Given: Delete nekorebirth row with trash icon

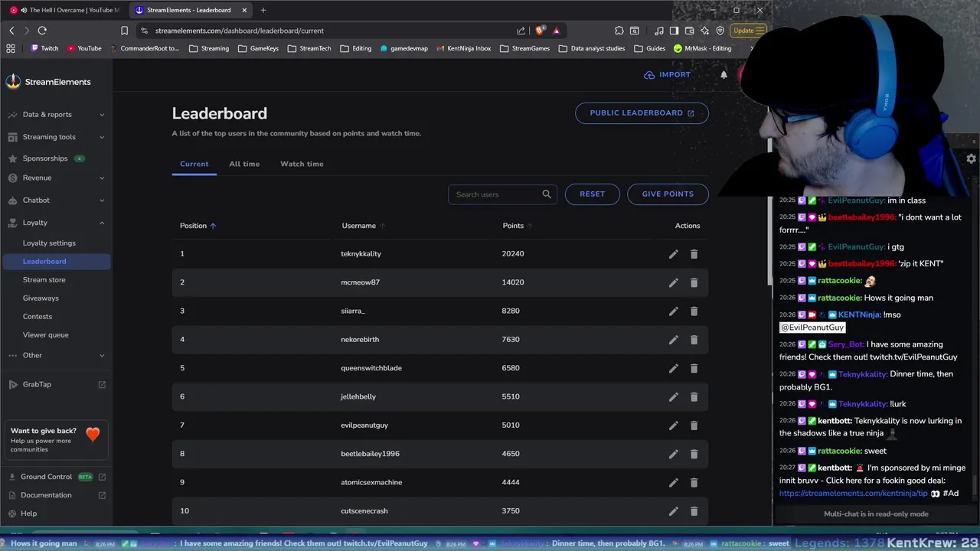Looking at the screenshot, I should [694, 340].
